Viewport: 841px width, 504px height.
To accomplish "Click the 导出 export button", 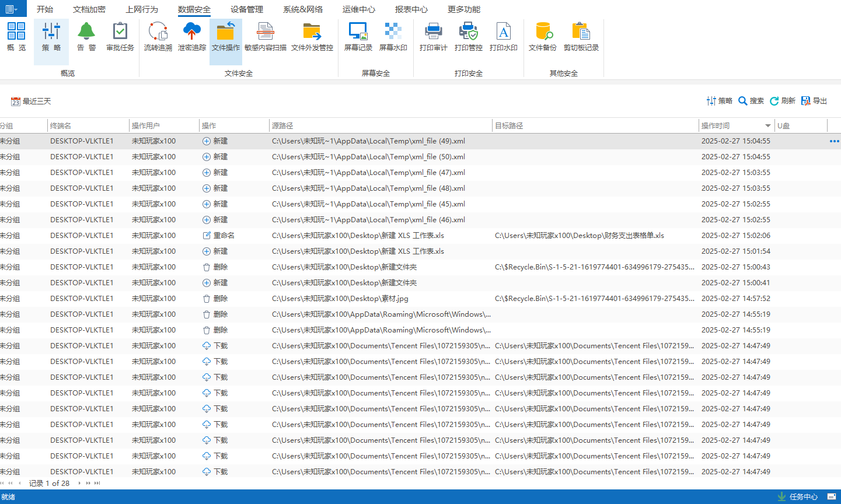I will tap(814, 101).
